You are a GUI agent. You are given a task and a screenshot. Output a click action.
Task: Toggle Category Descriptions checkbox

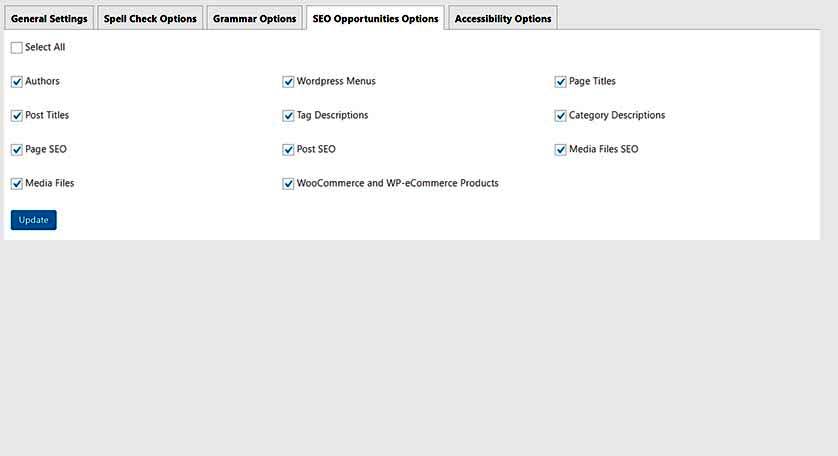pyautogui.click(x=560, y=115)
